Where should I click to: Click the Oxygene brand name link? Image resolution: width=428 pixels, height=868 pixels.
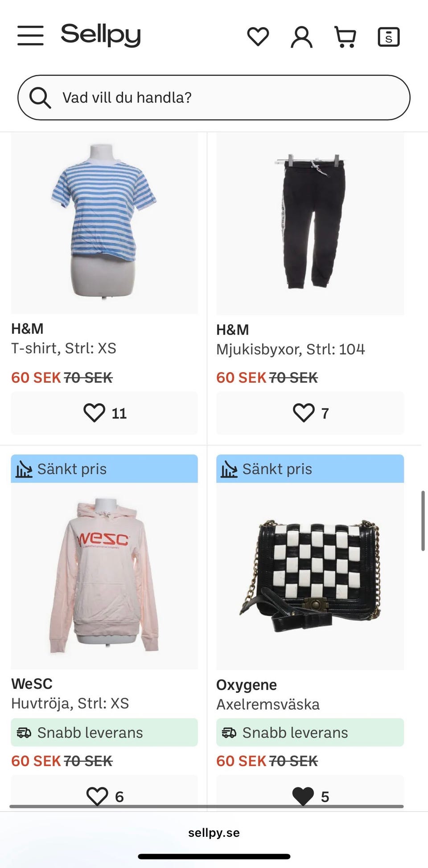pyautogui.click(x=247, y=685)
